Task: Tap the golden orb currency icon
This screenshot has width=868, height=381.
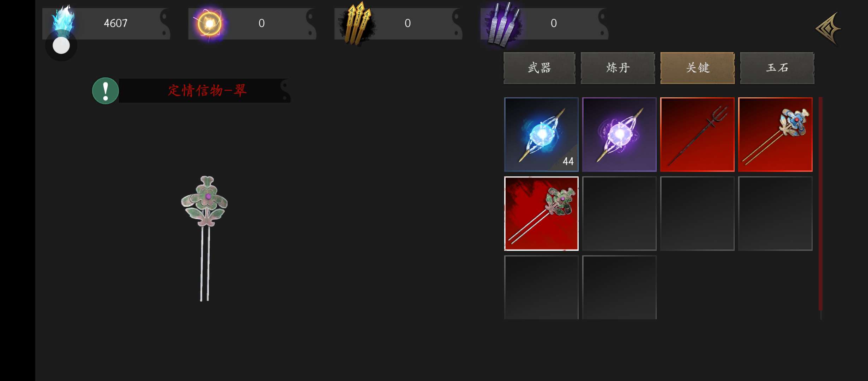Action: coord(209,24)
